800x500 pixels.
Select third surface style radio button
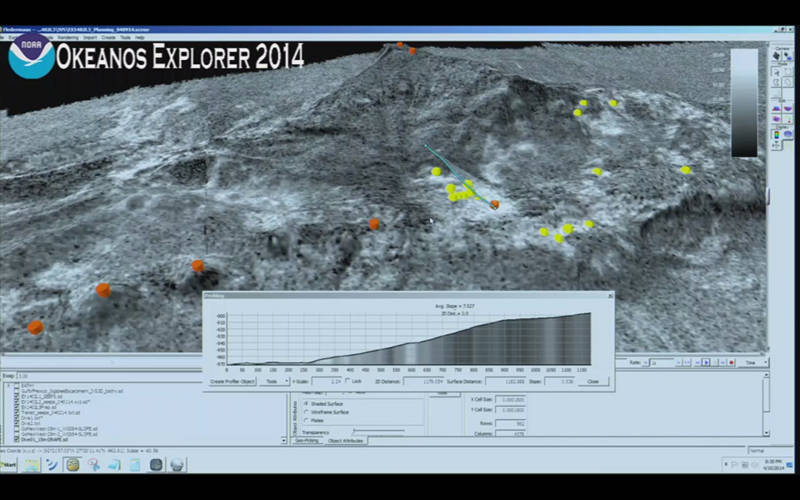click(x=306, y=420)
